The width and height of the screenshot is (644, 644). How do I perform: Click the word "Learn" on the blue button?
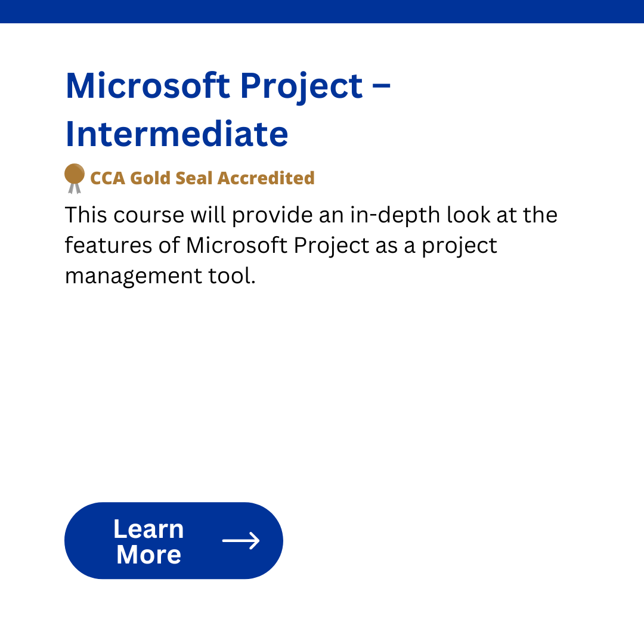(x=148, y=528)
